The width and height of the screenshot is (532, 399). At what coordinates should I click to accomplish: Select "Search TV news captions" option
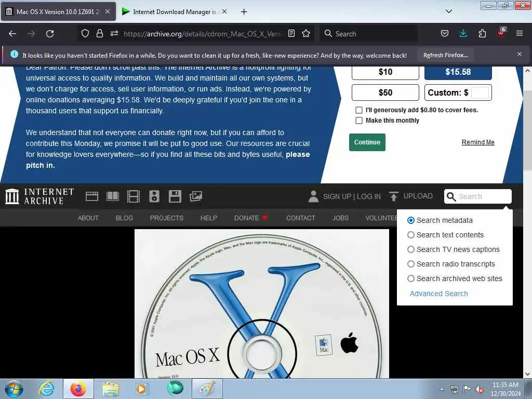411,249
